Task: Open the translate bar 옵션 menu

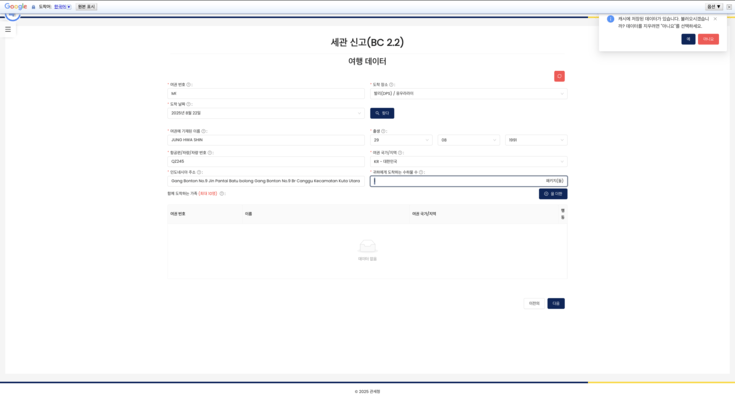Action: tap(713, 6)
